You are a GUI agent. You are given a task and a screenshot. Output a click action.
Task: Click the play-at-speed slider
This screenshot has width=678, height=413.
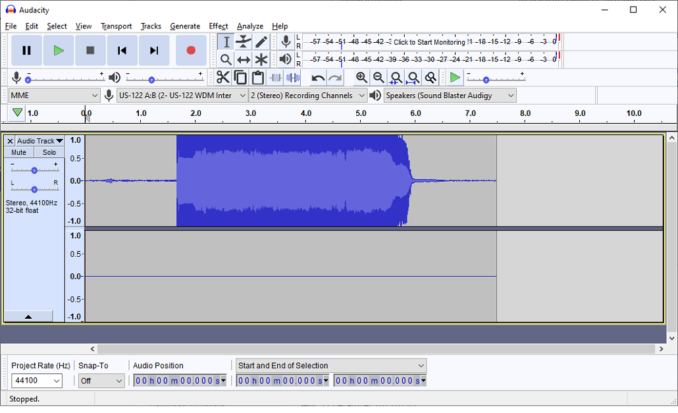(496, 78)
